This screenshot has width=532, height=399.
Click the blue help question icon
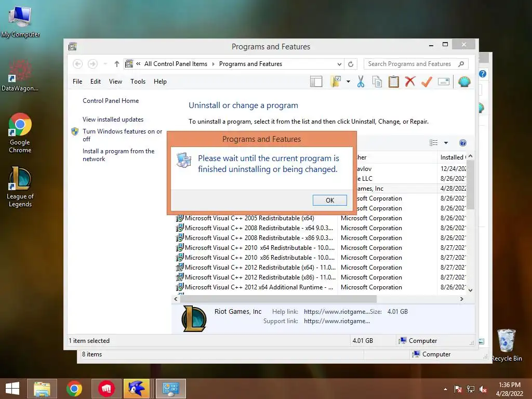(x=463, y=143)
